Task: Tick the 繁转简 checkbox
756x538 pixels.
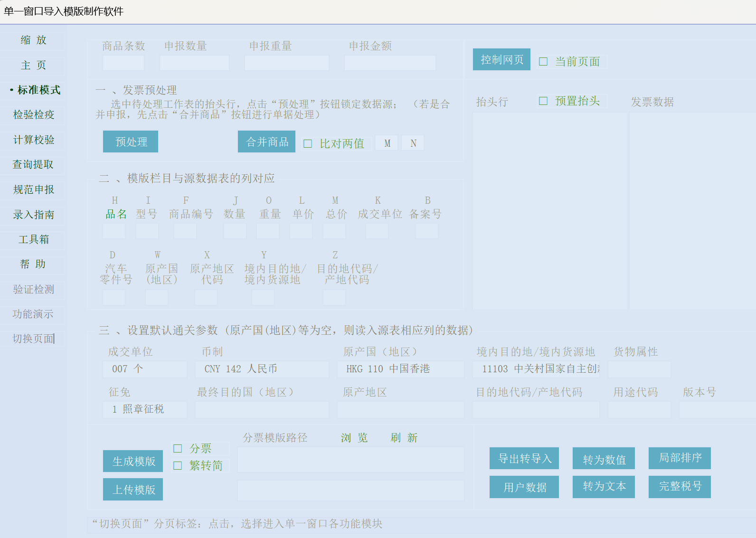Action: [178, 466]
